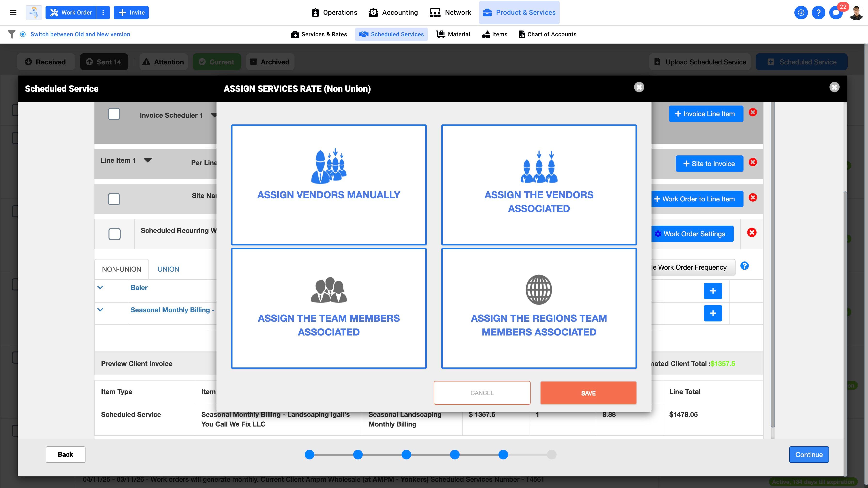This screenshot has width=868, height=488.
Task: Close the Assign Services Rate dialog
Action: point(639,87)
